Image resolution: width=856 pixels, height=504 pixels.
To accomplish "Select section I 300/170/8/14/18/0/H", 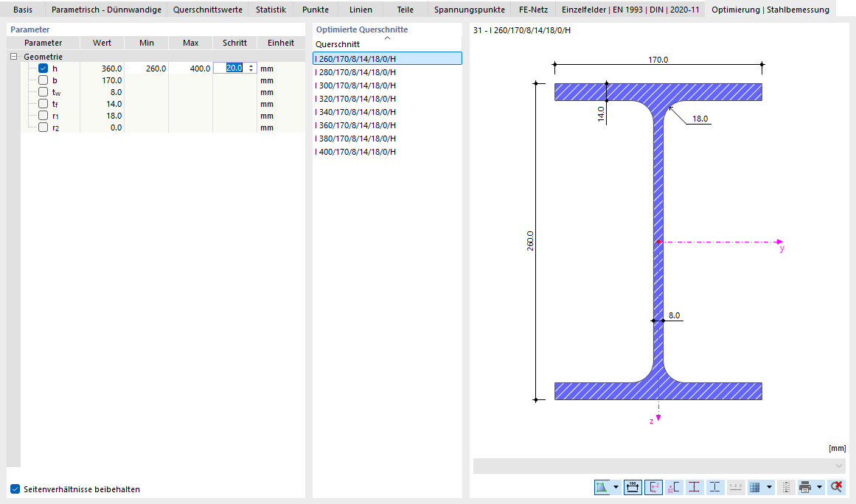I will [x=387, y=85].
